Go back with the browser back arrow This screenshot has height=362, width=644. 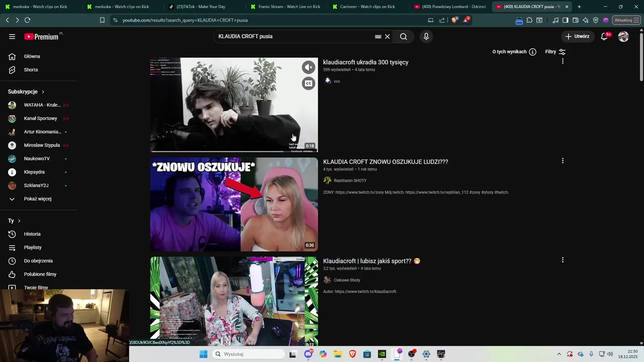pyautogui.click(x=7, y=20)
